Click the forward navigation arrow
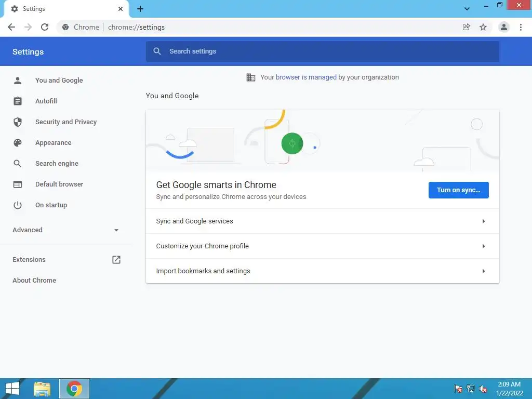Viewport: 532px width, 399px height. 28,27
